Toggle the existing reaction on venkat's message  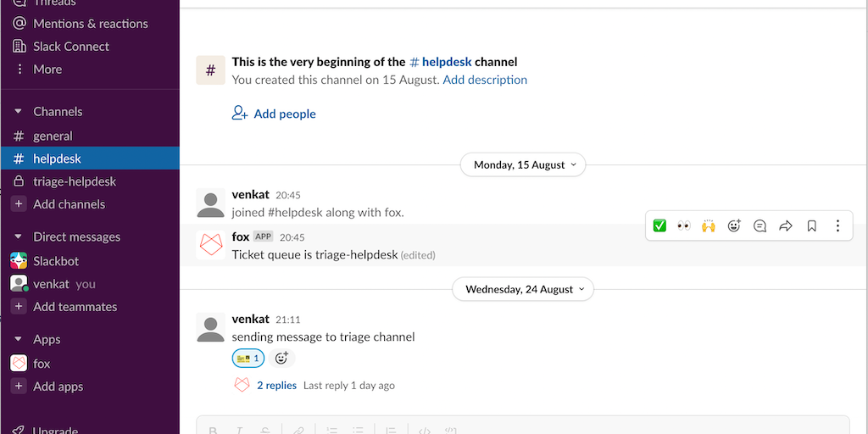pos(248,359)
